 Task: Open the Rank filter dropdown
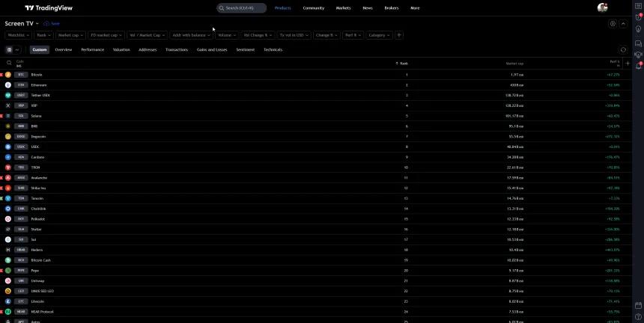[x=43, y=35]
